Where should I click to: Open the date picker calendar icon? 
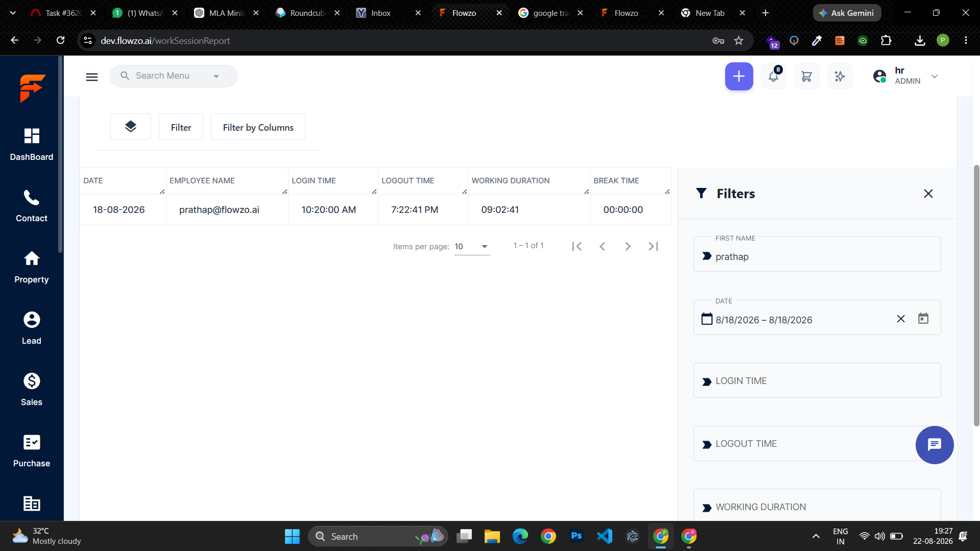[x=923, y=319]
